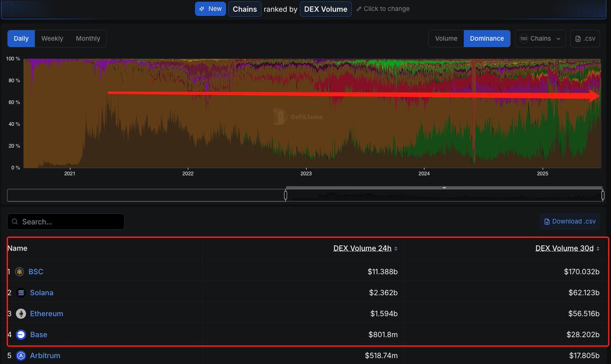Click the Arbitrum chain logo icon
Image resolution: width=611 pixels, height=364 pixels.
21,355
